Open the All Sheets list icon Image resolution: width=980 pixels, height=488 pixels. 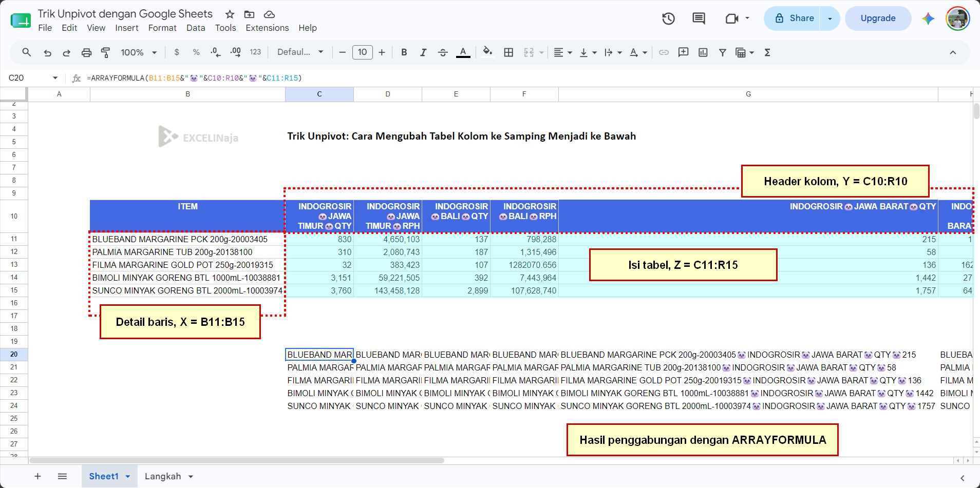coord(62,476)
